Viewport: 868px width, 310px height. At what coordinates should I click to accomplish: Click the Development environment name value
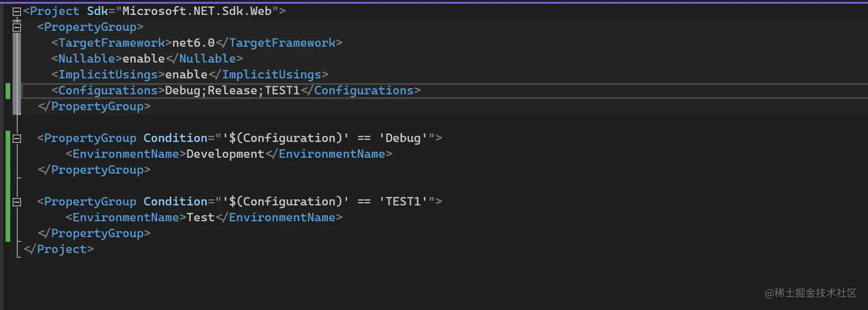pyautogui.click(x=226, y=154)
